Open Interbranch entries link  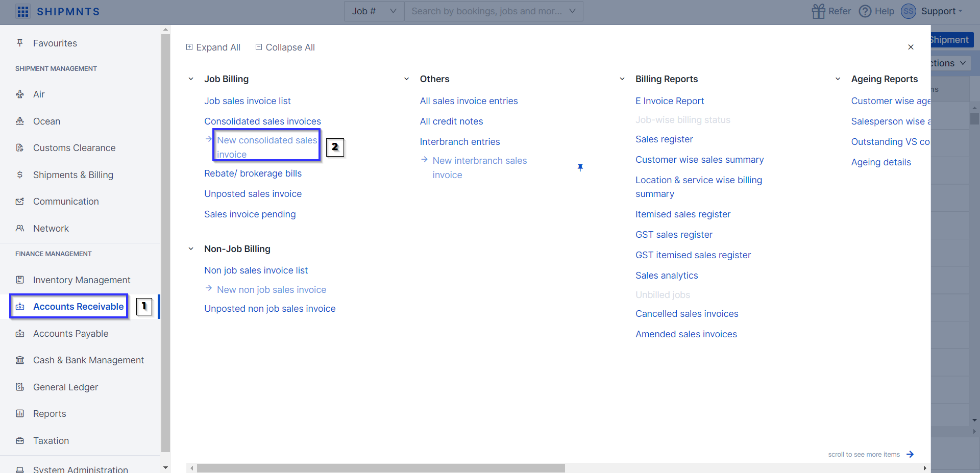tap(460, 141)
